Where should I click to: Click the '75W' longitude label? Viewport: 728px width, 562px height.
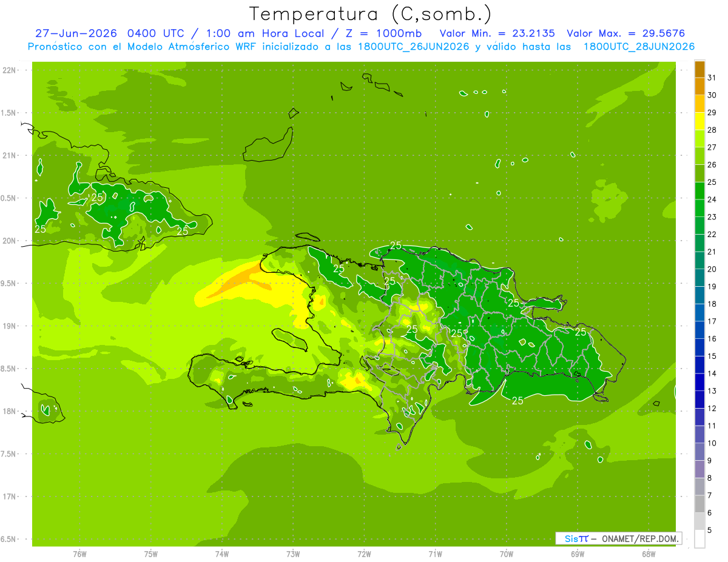(150, 554)
